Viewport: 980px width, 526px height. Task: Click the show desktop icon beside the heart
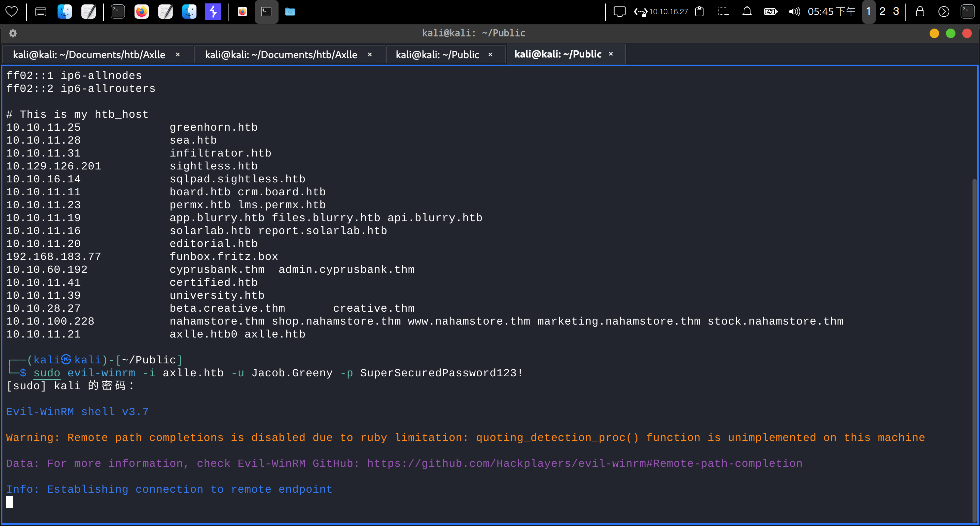41,12
